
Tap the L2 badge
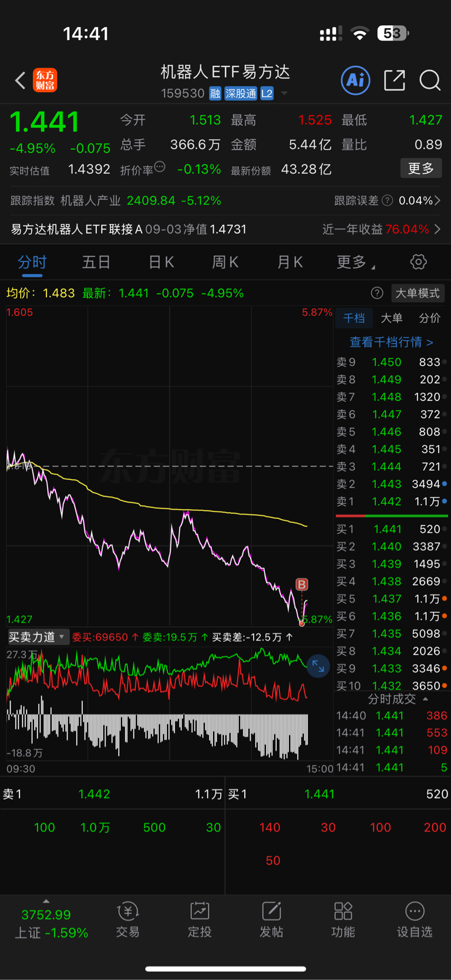click(267, 93)
